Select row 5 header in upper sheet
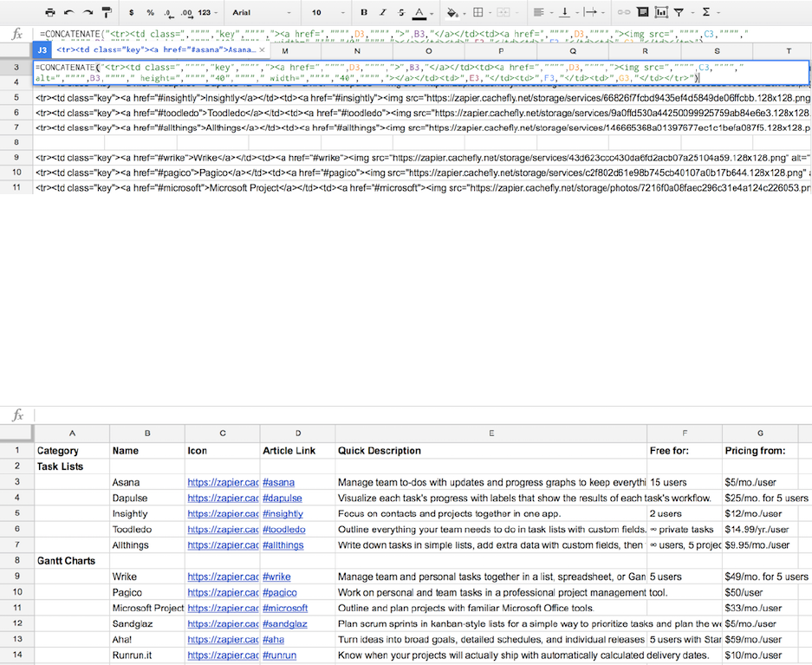The width and height of the screenshot is (812, 665). pyautogui.click(x=16, y=98)
